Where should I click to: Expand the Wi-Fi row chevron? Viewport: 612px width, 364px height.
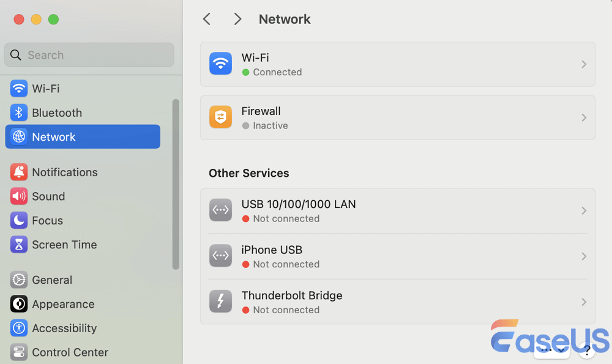[x=583, y=64]
